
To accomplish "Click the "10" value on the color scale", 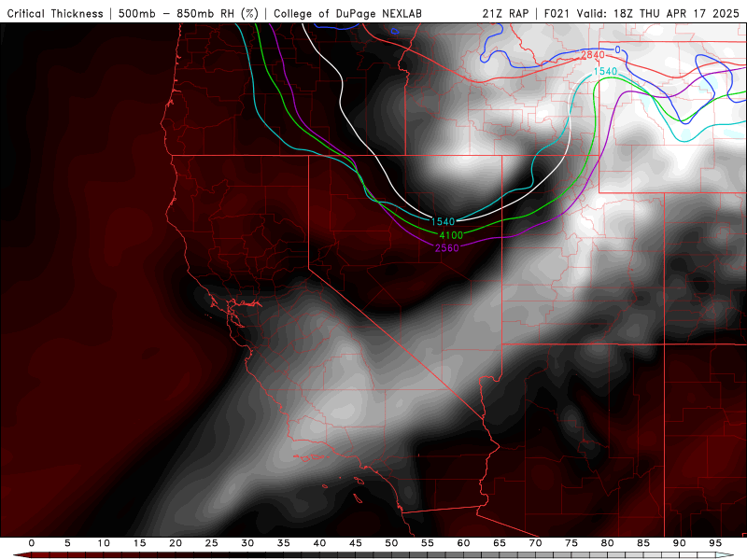I will (104, 543).
